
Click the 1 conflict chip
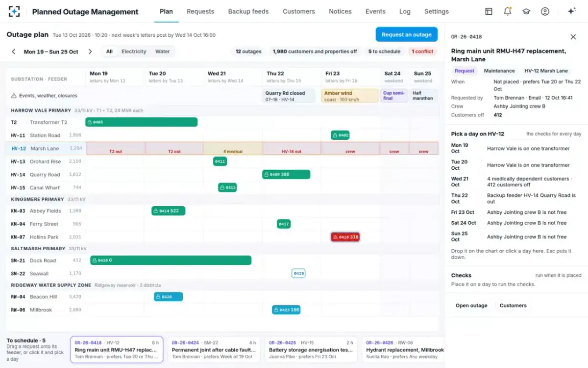[x=422, y=52]
